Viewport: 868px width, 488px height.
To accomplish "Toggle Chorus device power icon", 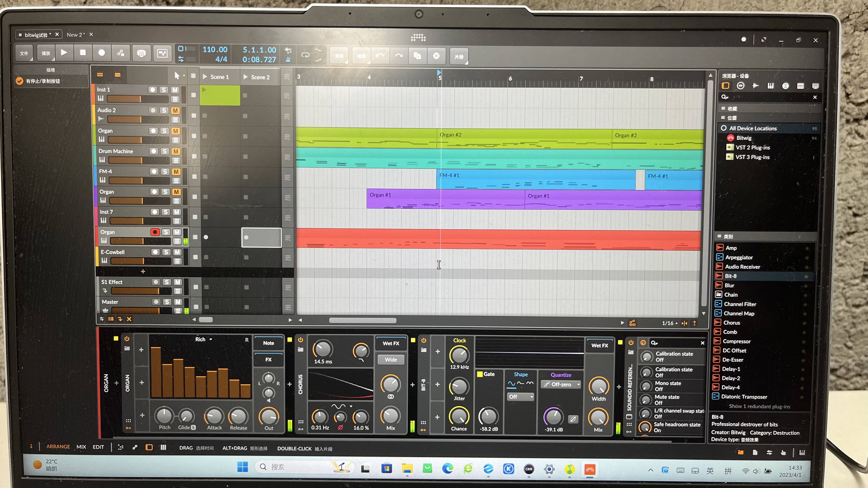I will 300,340.
